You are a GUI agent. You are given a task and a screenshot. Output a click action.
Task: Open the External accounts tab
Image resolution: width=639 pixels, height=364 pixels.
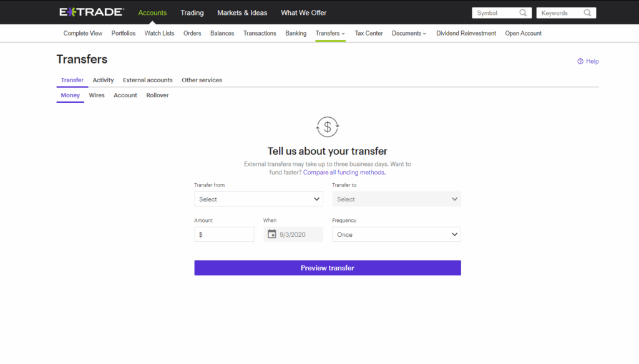[147, 80]
